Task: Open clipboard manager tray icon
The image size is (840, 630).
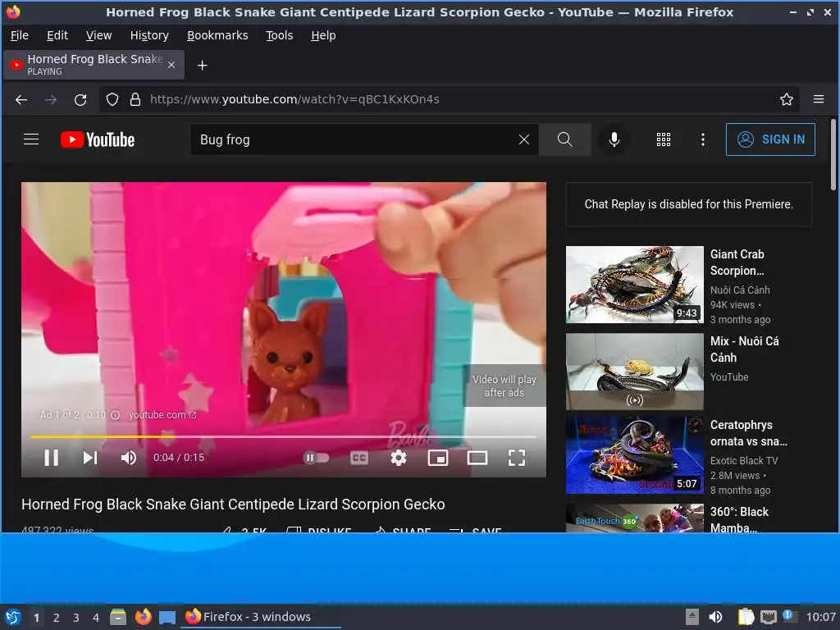Action: click(x=746, y=617)
